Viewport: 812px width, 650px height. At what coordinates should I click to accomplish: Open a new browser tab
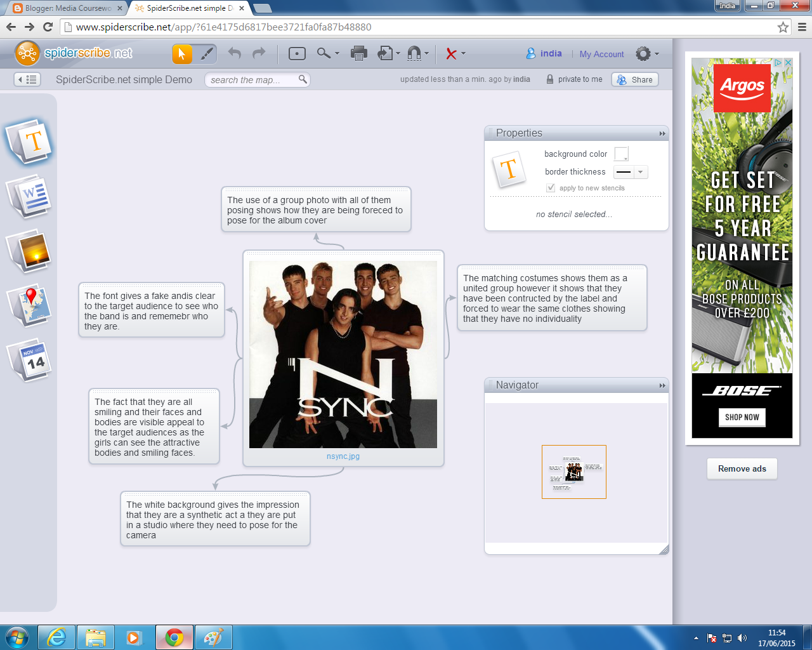click(262, 8)
